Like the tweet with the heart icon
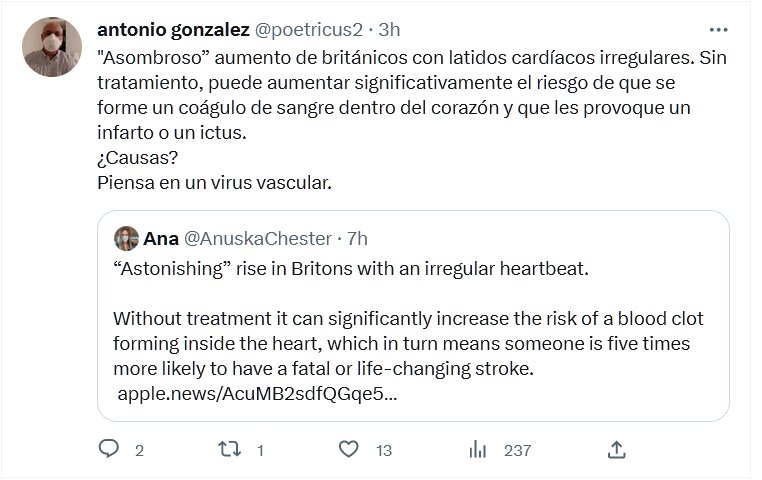The height and width of the screenshot is (480, 762). (349, 450)
